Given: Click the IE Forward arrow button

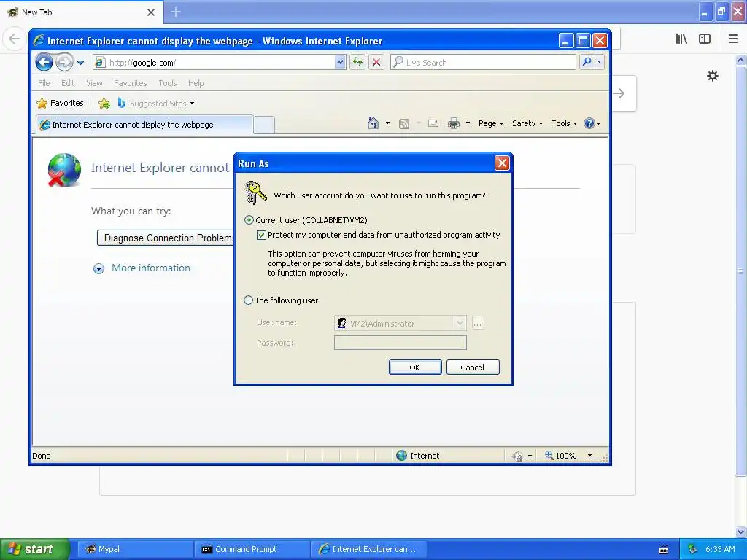Looking at the screenshot, I should 64,62.
